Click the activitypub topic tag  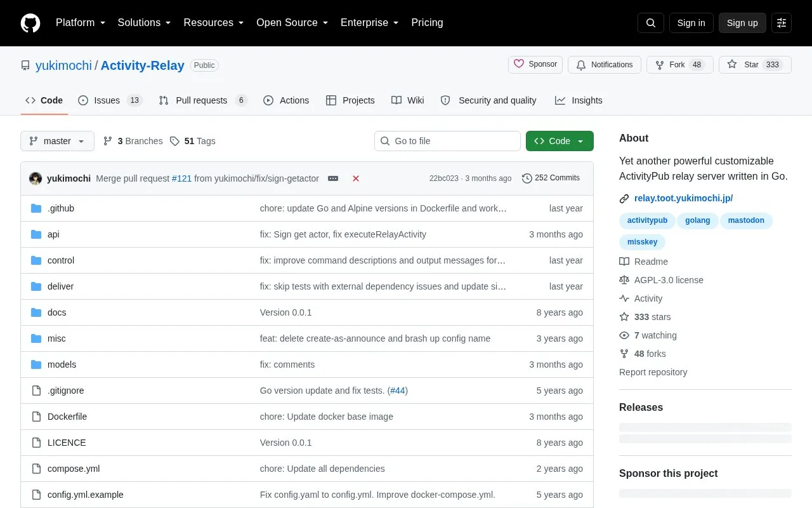click(647, 220)
